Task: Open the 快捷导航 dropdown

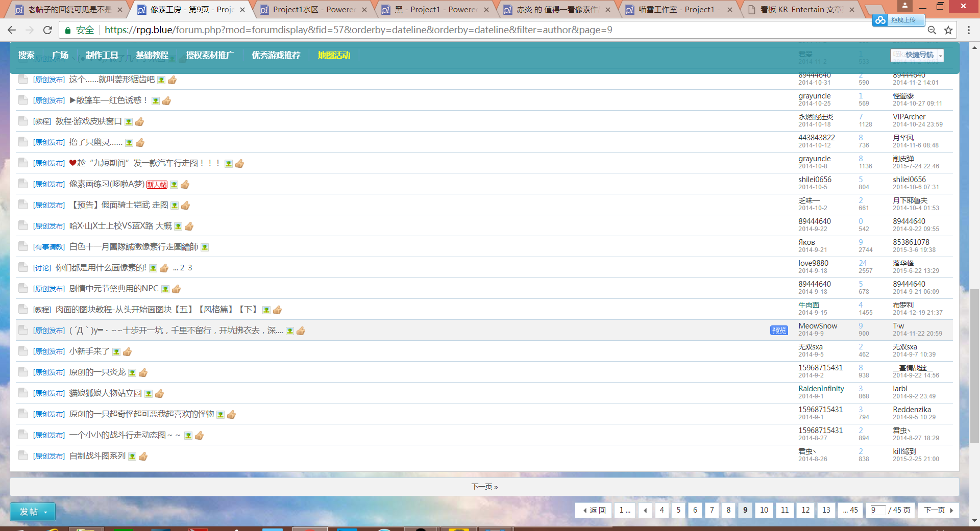Action: pos(917,55)
